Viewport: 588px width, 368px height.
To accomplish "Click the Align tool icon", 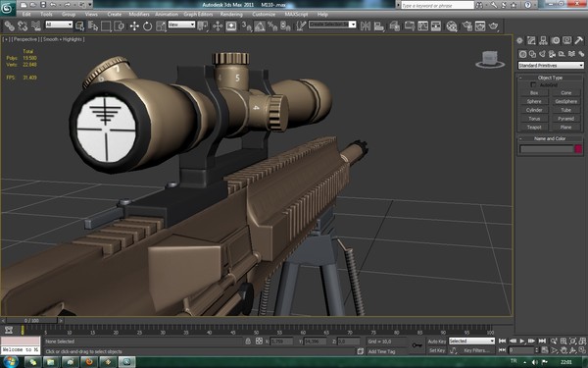I will click(x=379, y=26).
